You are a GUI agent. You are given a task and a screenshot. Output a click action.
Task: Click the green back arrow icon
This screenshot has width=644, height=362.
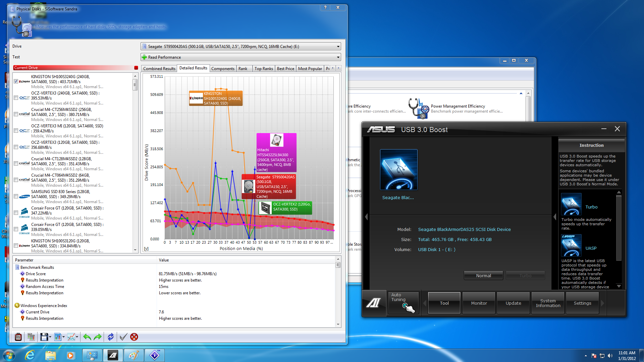(x=87, y=337)
